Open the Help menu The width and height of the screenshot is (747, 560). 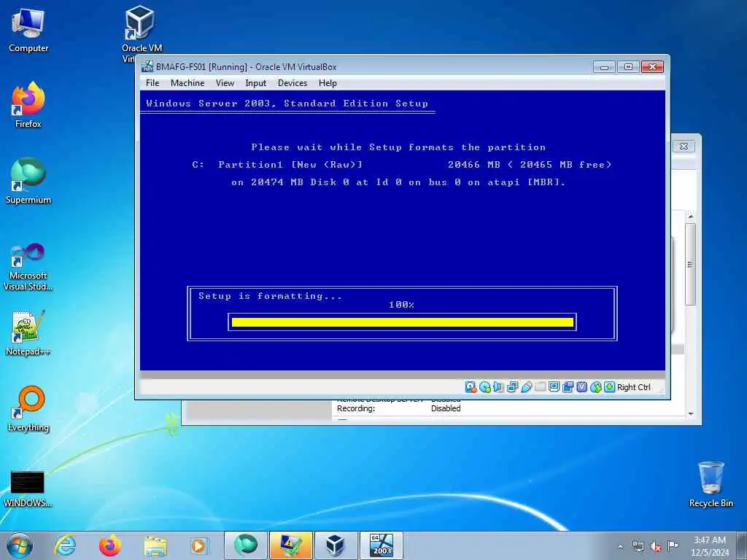pos(328,83)
